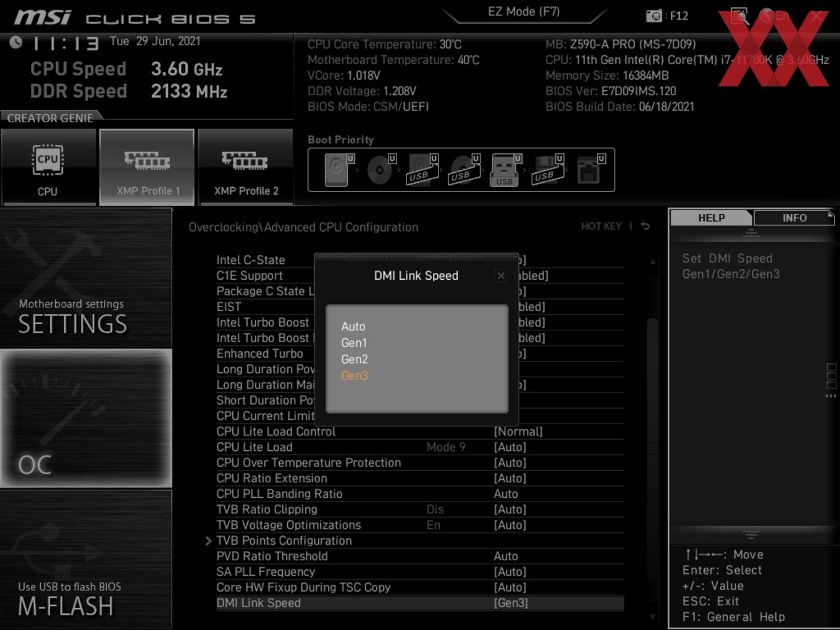Open CPU Lite Load Control [Normal] value

point(518,432)
